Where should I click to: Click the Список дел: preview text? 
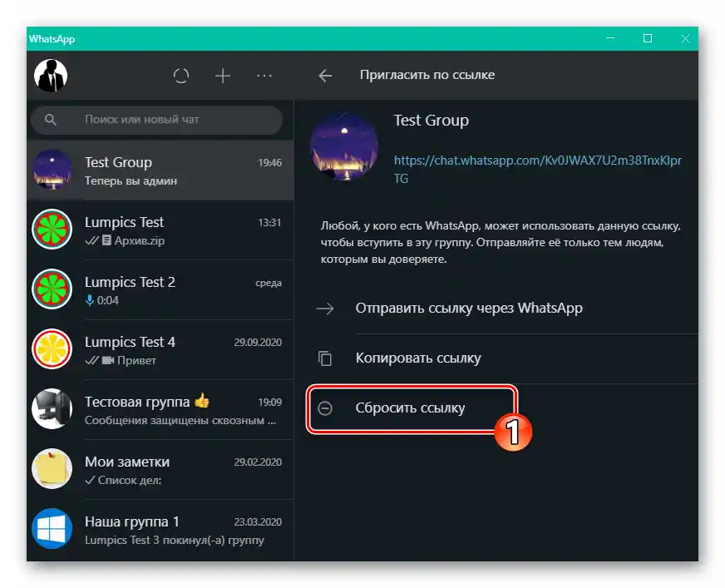point(130,480)
